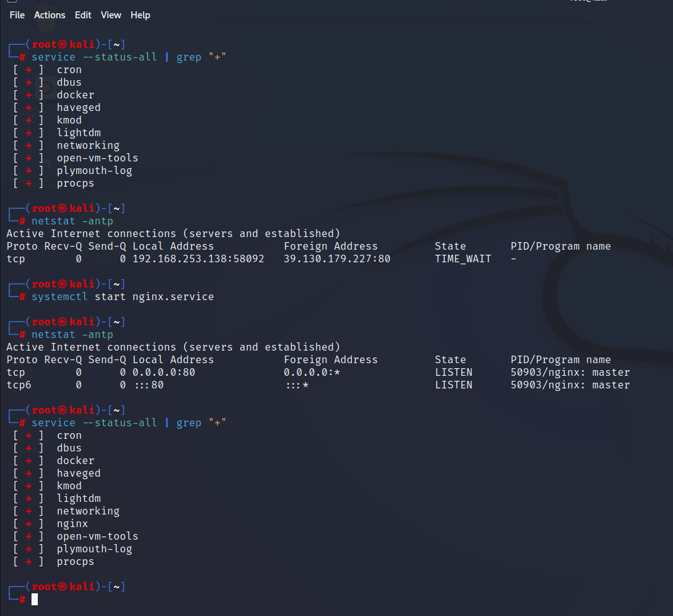The image size is (673, 616).
Task: Select foreign address '39.130.179.227:80'
Action: pyautogui.click(x=337, y=259)
